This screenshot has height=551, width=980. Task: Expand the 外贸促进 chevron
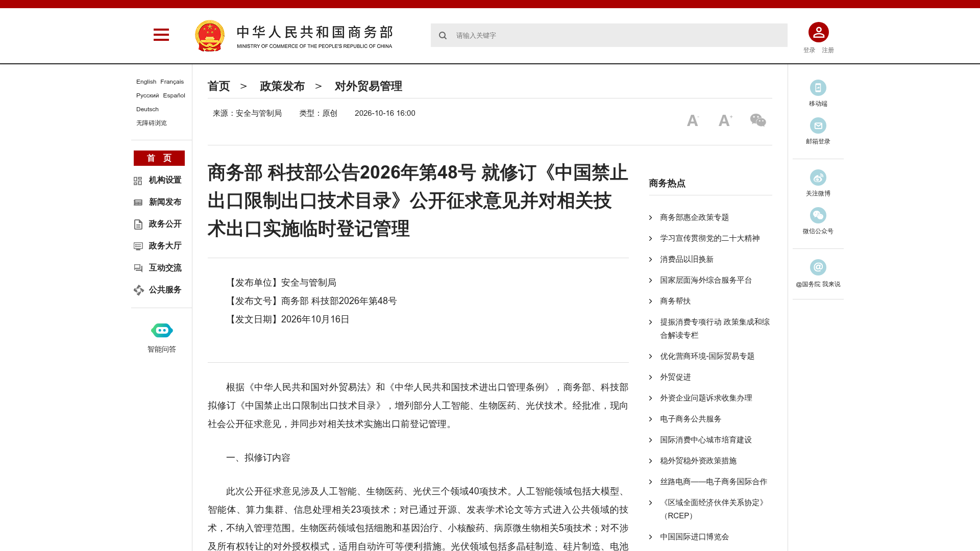click(650, 377)
